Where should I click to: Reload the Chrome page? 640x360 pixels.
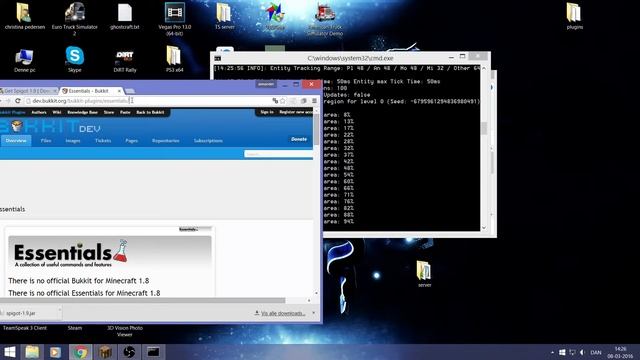click(18, 101)
